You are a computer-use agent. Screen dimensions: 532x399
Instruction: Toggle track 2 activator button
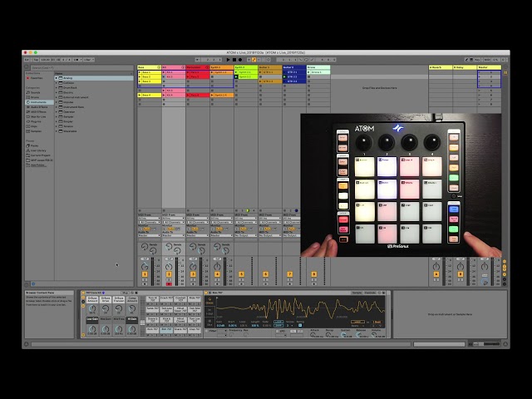pyautogui.click(x=169, y=274)
